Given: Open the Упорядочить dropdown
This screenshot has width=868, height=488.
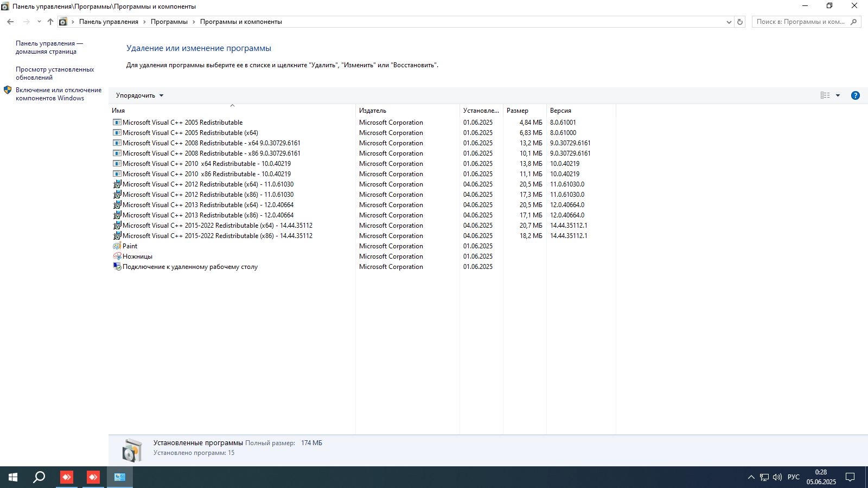Looking at the screenshot, I should tap(139, 95).
